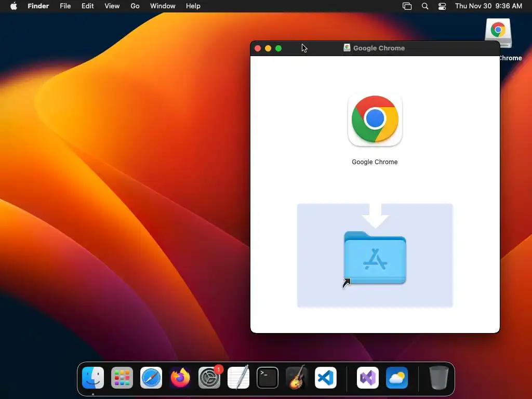Select the Google Chrome app icon in the window
The width and height of the screenshot is (532, 399).
click(x=375, y=119)
